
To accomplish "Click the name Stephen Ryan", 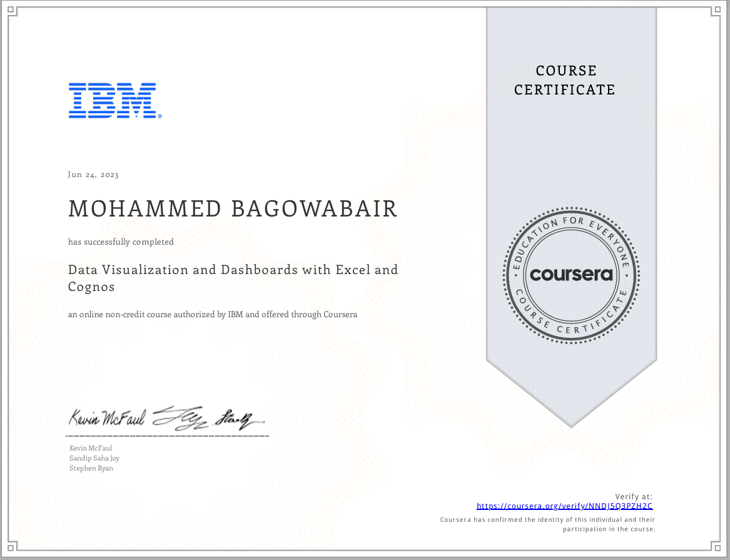I will [91, 468].
